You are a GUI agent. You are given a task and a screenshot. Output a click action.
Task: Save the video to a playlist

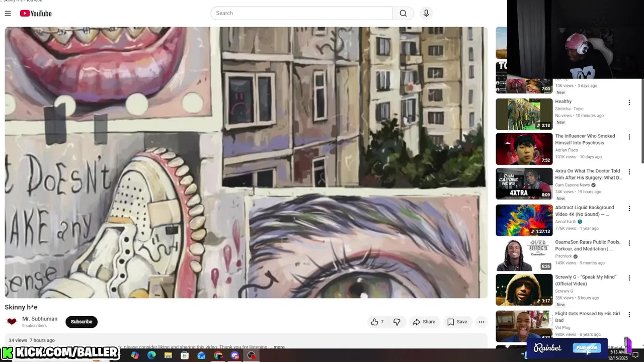[457, 322]
